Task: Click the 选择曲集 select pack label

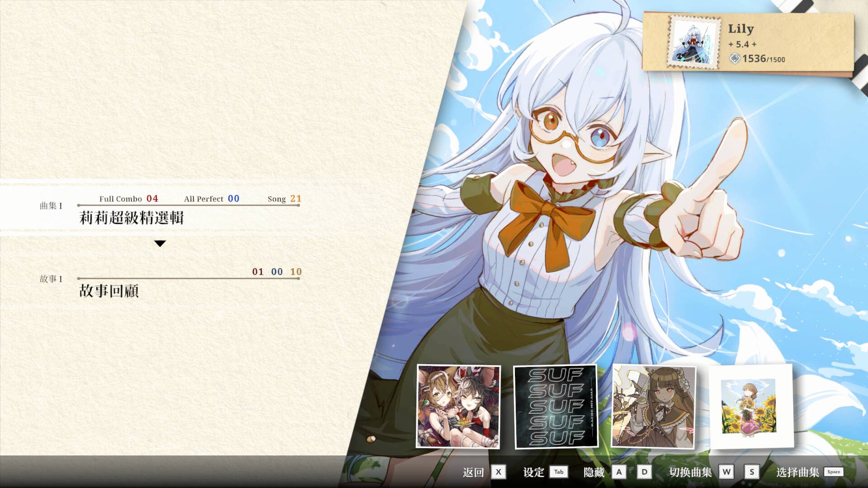Action: pyautogui.click(x=797, y=472)
